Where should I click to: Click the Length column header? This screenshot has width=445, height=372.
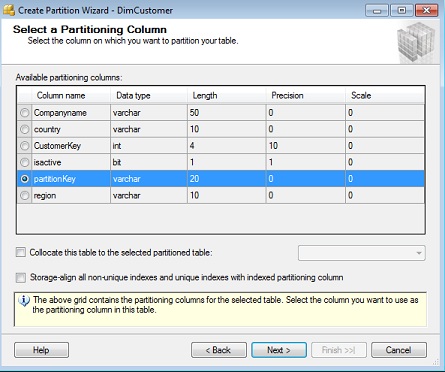[x=227, y=96]
